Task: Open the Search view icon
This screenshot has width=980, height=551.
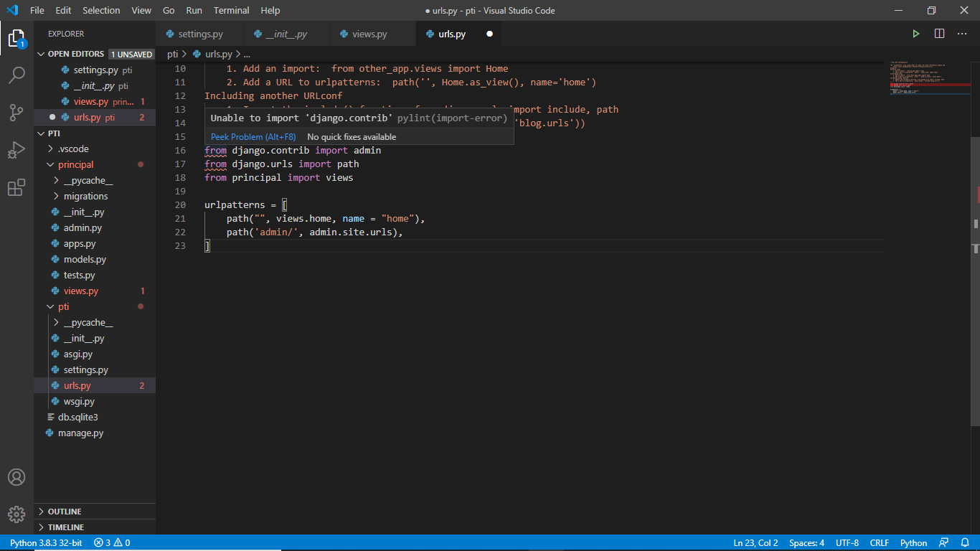Action: tap(17, 75)
